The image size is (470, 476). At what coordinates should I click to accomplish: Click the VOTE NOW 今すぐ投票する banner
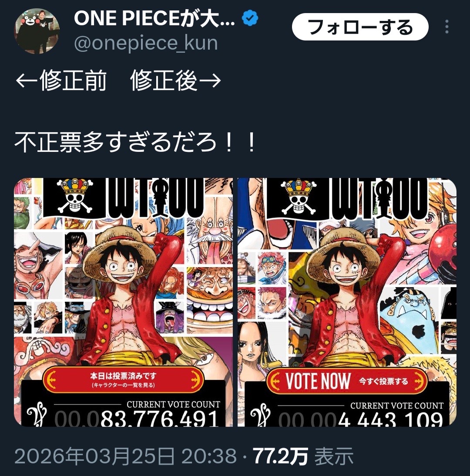pos(347,381)
